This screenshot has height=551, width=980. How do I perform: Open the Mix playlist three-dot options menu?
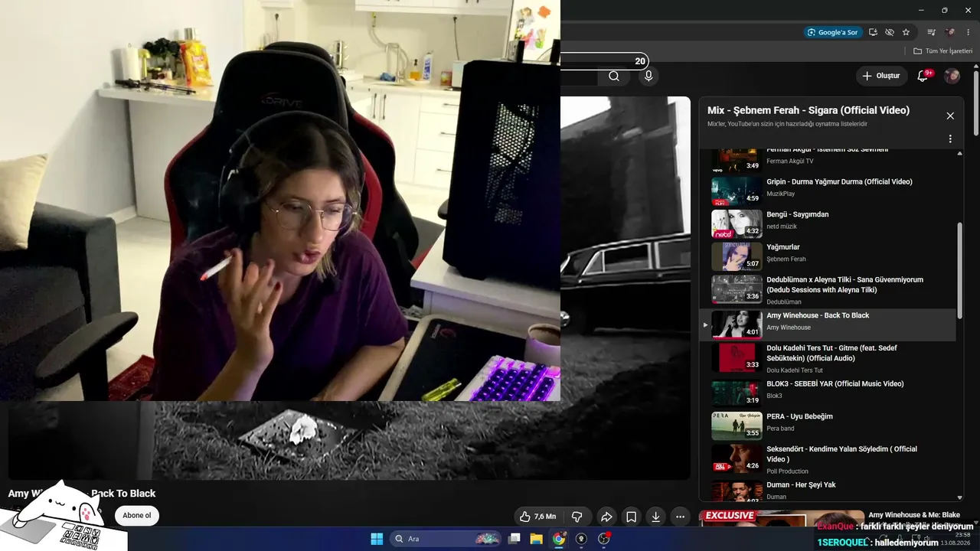(950, 139)
